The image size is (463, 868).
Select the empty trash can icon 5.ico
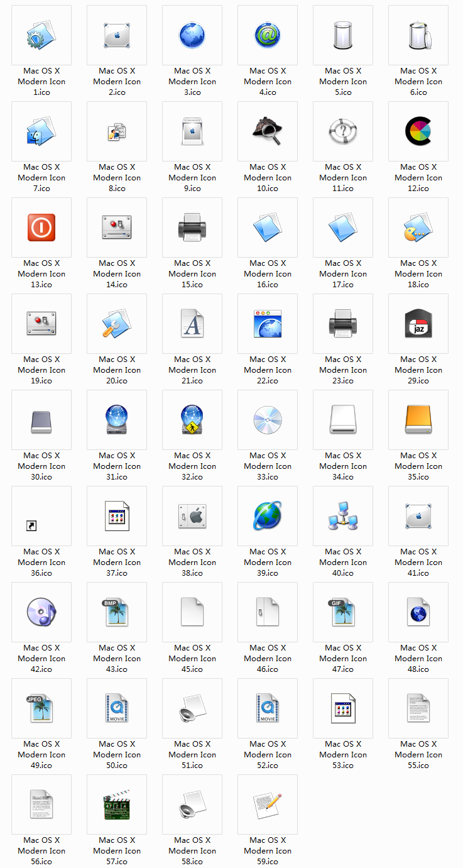tap(343, 35)
